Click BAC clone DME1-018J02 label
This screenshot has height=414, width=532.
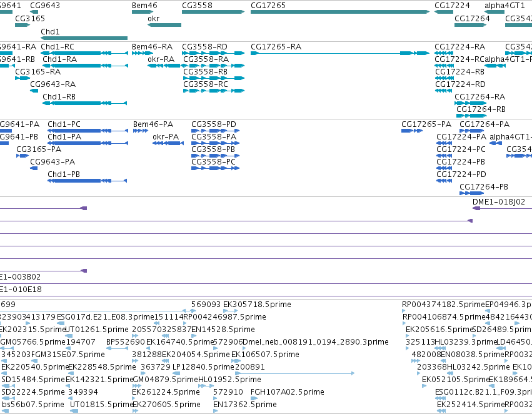pos(499,202)
